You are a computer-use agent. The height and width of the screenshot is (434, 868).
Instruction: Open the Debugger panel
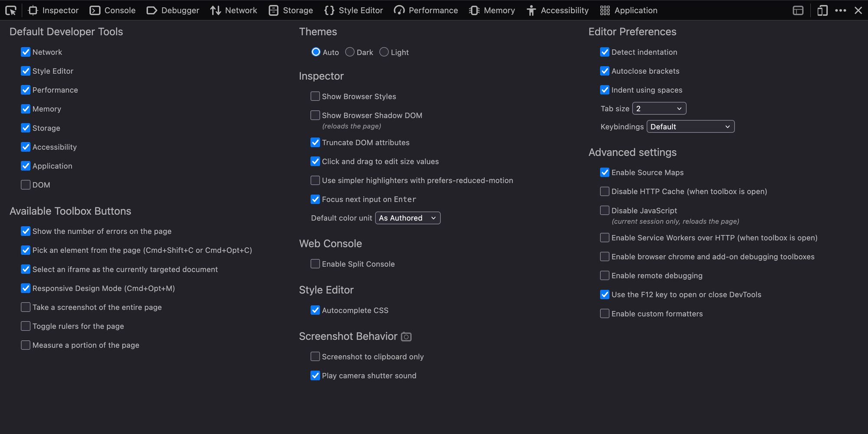click(172, 10)
